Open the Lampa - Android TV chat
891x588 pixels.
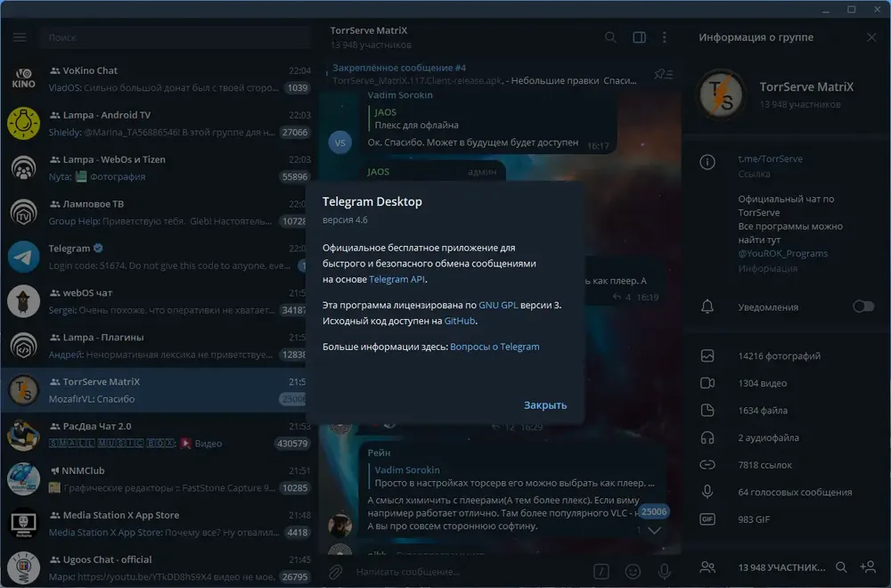tap(159, 123)
